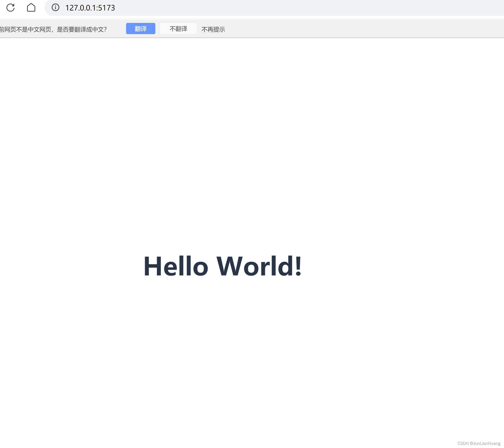Click the 不再提示 link
Viewport: 504px width, 448px height.
click(x=213, y=30)
